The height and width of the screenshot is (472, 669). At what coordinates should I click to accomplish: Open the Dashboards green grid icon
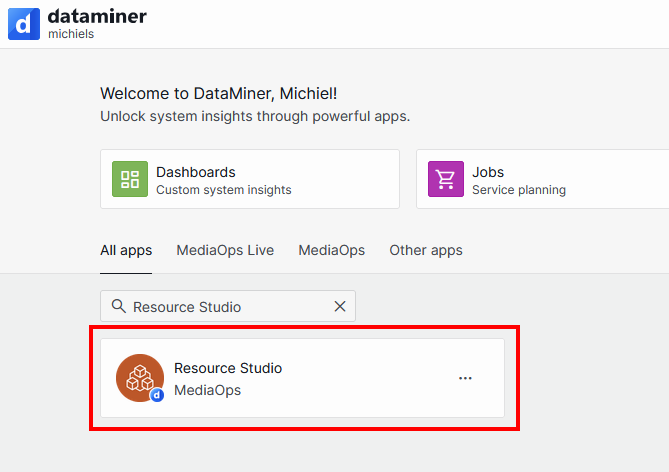click(x=130, y=179)
